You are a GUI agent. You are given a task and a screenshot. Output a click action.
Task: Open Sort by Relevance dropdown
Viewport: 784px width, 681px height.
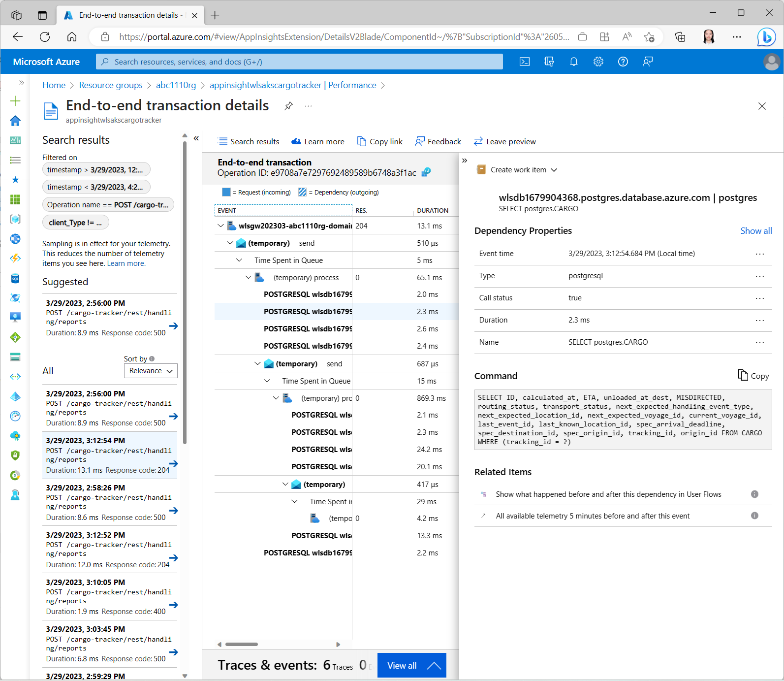(x=151, y=371)
